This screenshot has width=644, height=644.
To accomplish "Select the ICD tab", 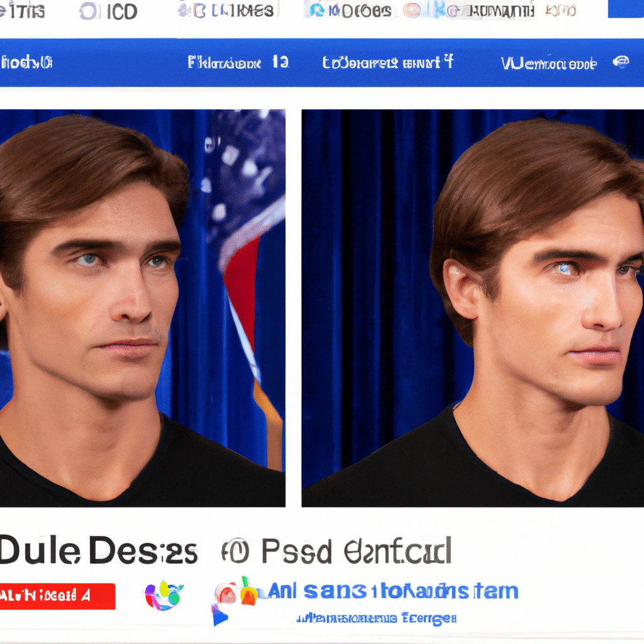I will (x=122, y=12).
